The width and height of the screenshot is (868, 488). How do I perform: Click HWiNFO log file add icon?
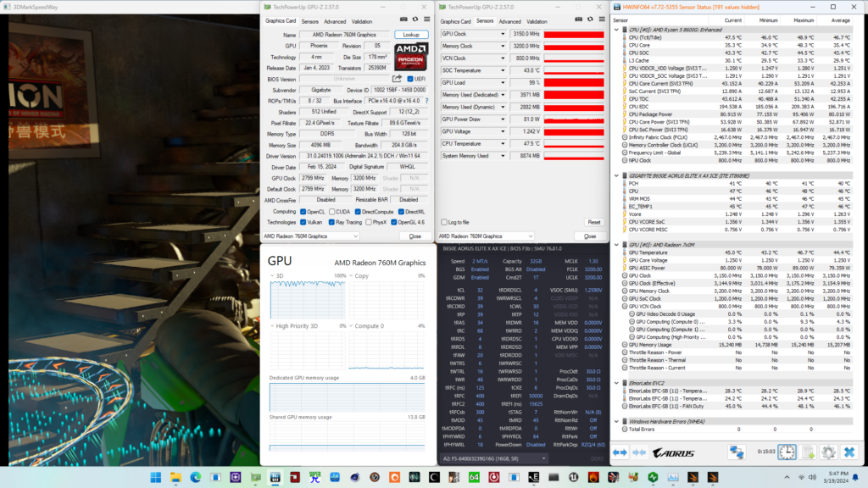pos(808,452)
